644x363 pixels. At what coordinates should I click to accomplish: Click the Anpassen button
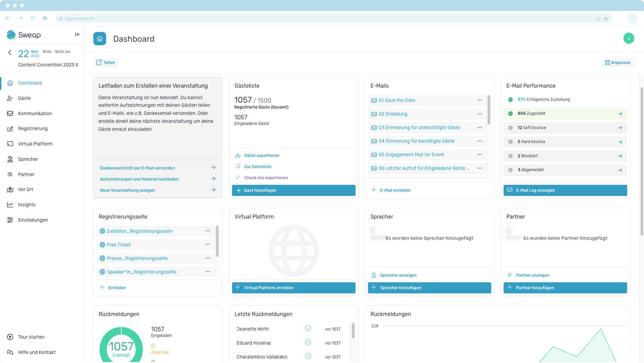click(x=618, y=63)
